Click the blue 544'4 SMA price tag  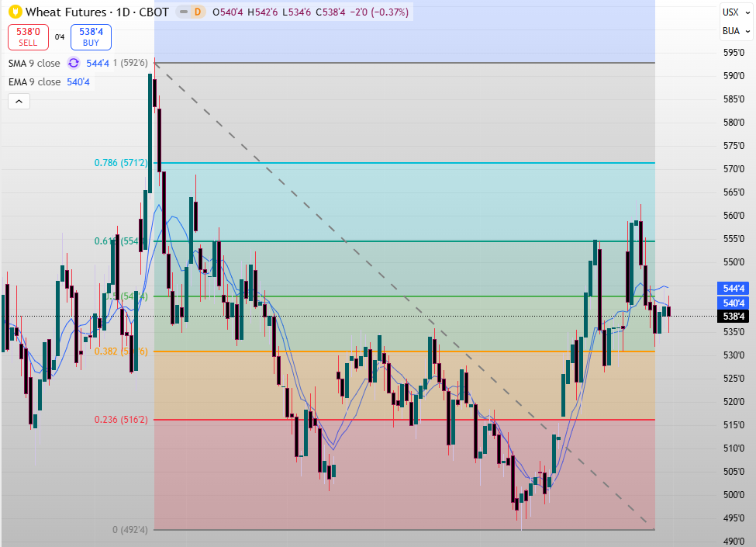(733, 288)
